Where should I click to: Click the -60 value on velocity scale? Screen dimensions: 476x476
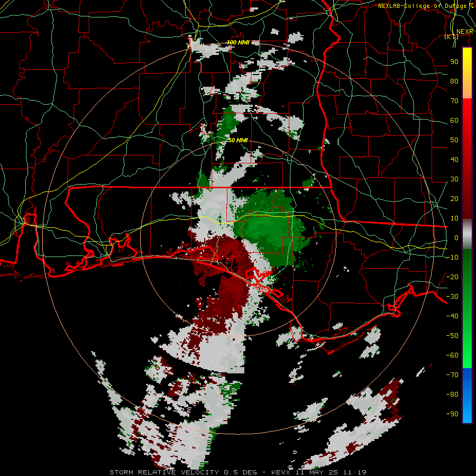[452, 355]
